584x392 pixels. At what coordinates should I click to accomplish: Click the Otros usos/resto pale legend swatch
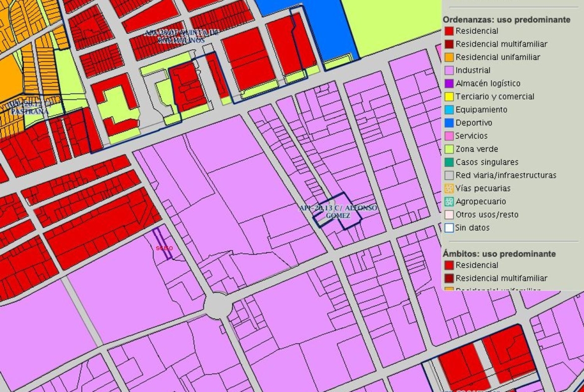pyautogui.click(x=449, y=215)
